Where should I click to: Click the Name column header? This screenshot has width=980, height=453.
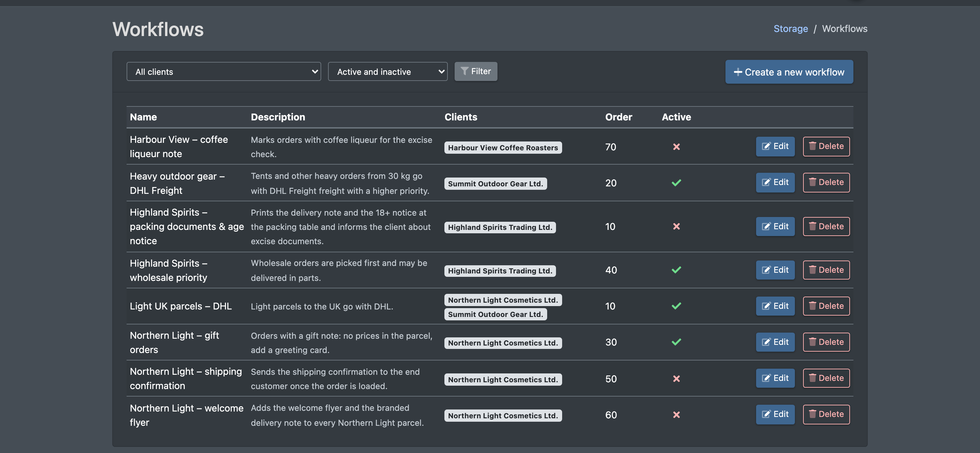143,117
